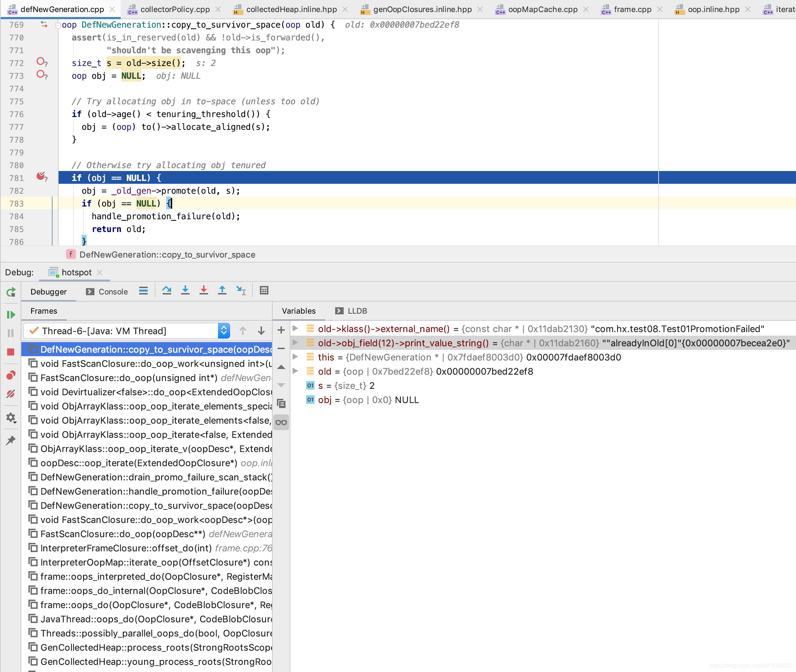Open the Console debugger tab
Image resolution: width=796 pixels, height=672 pixels.
[113, 292]
